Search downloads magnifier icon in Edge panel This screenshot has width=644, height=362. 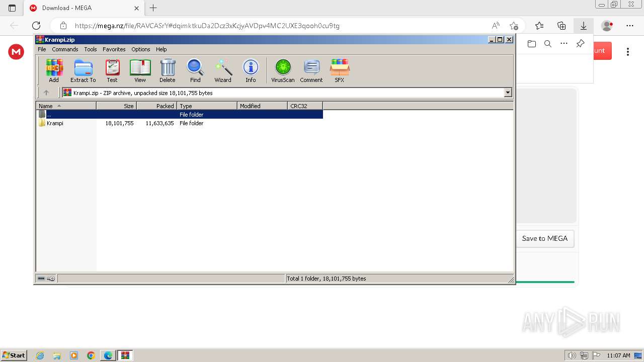[548, 44]
